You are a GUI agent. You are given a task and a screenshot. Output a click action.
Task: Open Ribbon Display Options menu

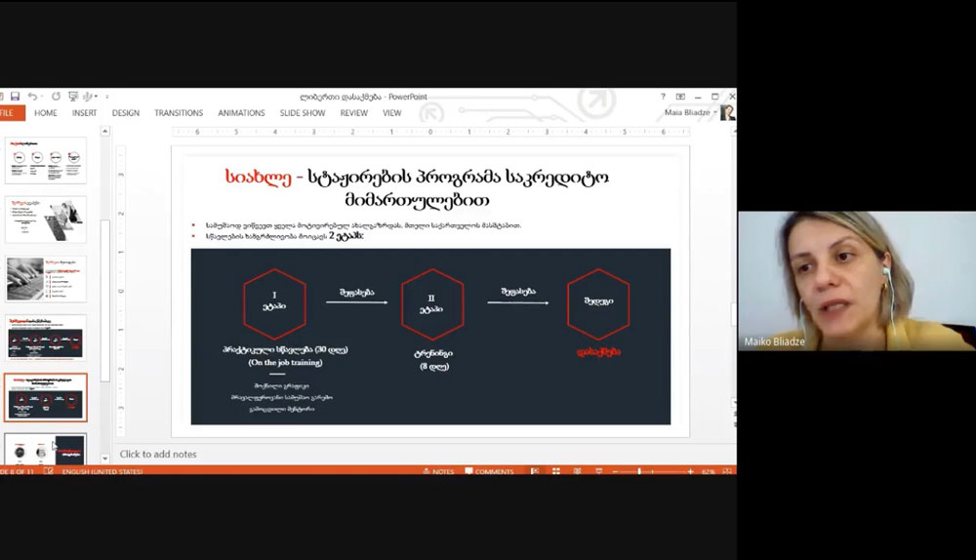pos(679,97)
